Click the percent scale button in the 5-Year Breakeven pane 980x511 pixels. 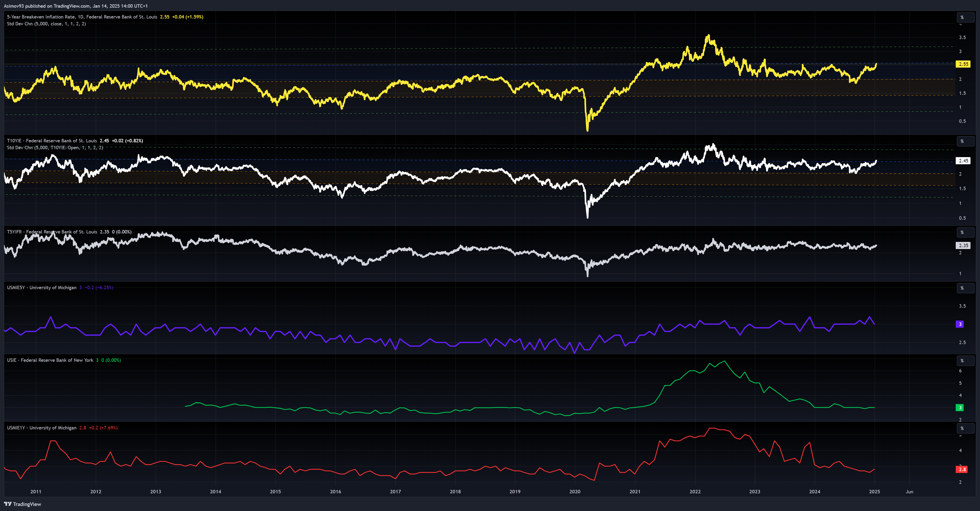click(965, 17)
